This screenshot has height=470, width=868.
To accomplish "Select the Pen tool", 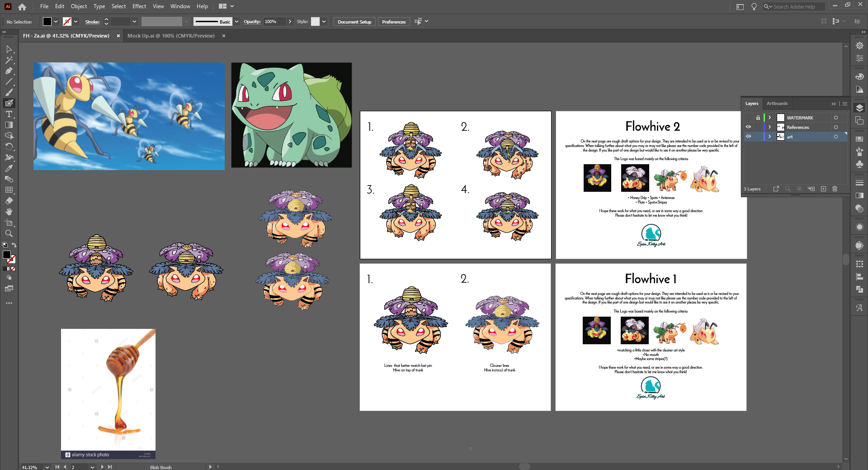I will point(9,71).
